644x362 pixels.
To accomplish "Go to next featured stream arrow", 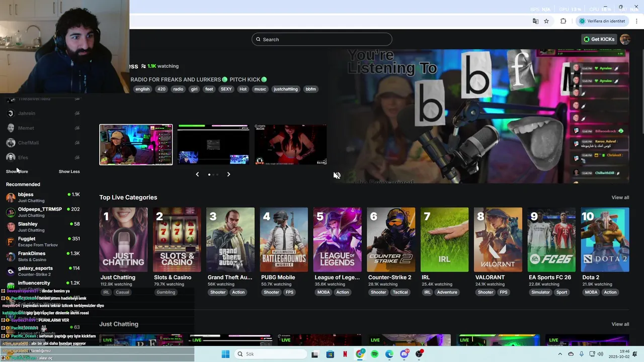I will pyautogui.click(x=228, y=174).
